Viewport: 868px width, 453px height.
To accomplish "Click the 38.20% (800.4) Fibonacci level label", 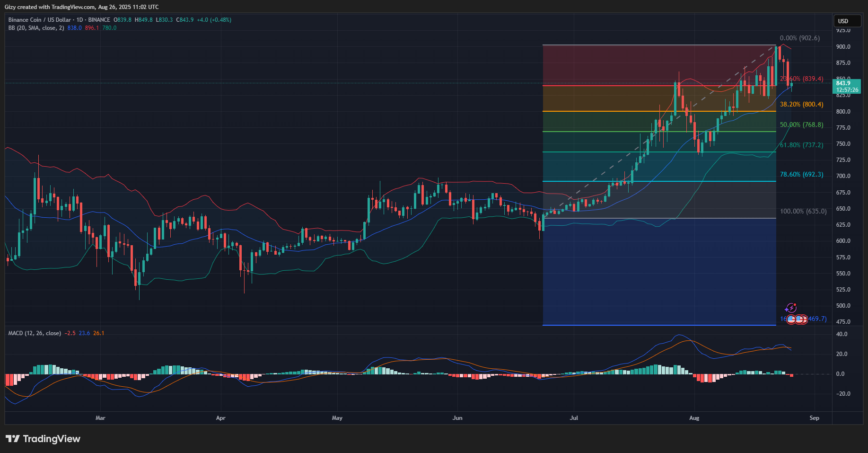I will click(801, 104).
